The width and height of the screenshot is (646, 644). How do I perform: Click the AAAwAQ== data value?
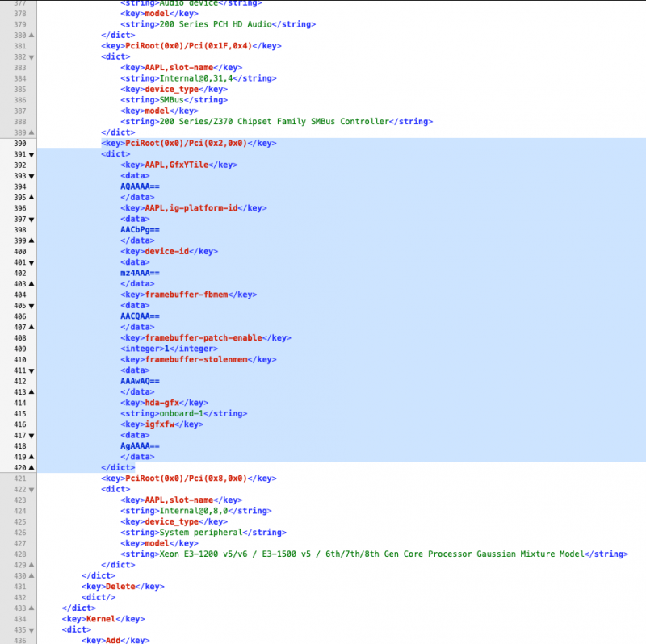point(140,381)
